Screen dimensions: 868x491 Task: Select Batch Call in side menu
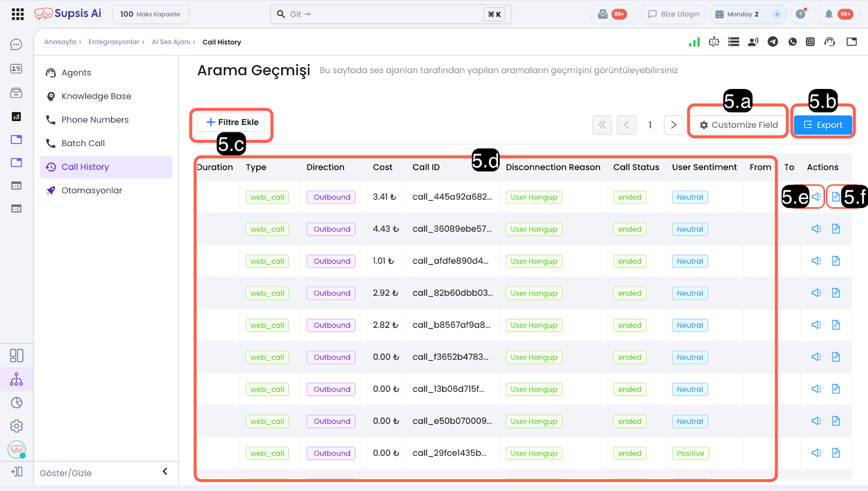tap(83, 143)
